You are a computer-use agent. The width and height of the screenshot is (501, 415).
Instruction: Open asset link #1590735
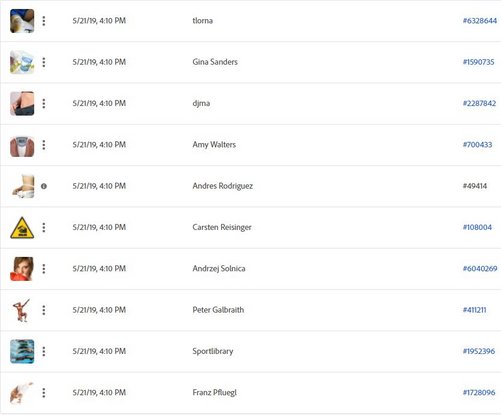[478, 62]
